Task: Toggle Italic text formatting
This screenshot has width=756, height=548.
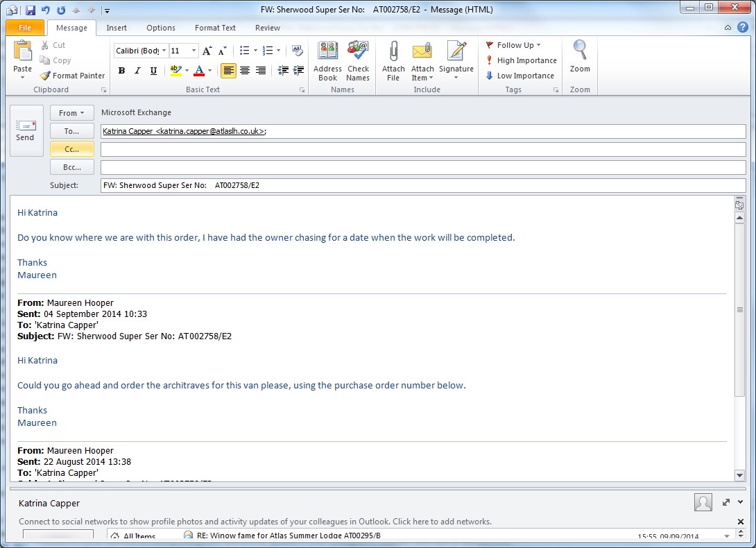Action: [137, 71]
